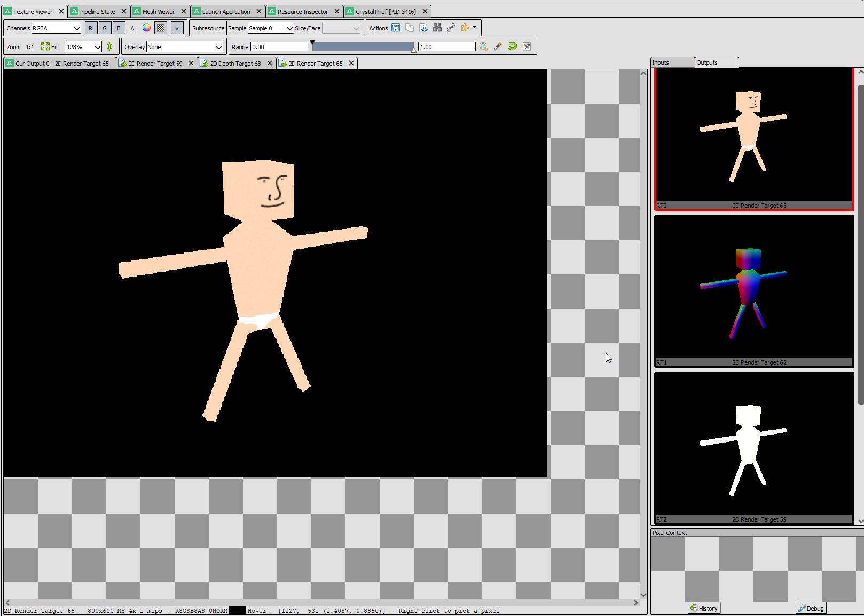
Task: Toggle the B blue channel button
Action: [119, 28]
